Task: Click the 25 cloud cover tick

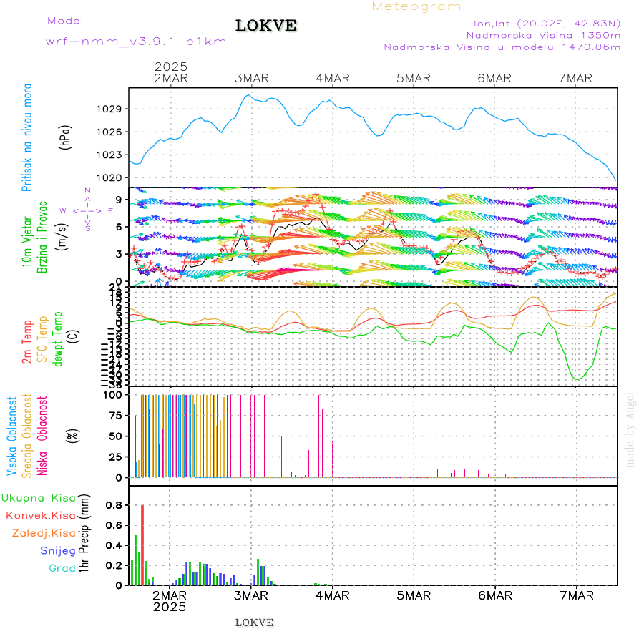Action: click(x=116, y=457)
